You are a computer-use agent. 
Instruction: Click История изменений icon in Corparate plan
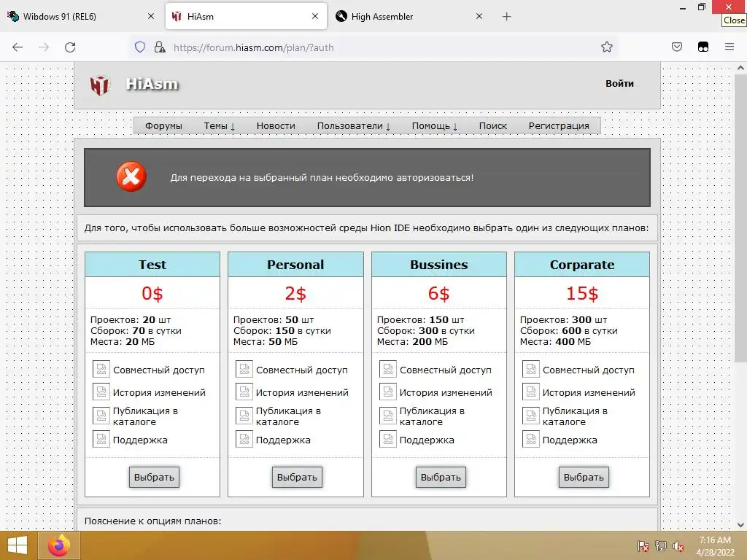[531, 392]
